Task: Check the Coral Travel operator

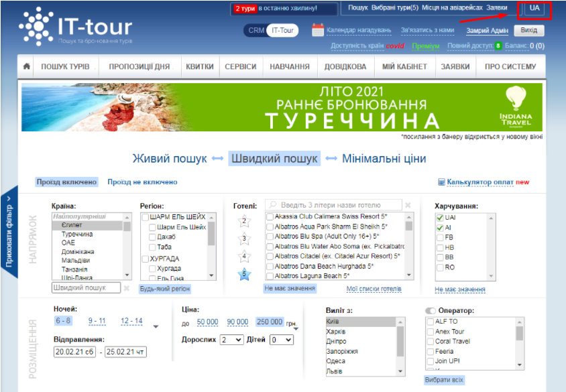Action: click(x=431, y=342)
